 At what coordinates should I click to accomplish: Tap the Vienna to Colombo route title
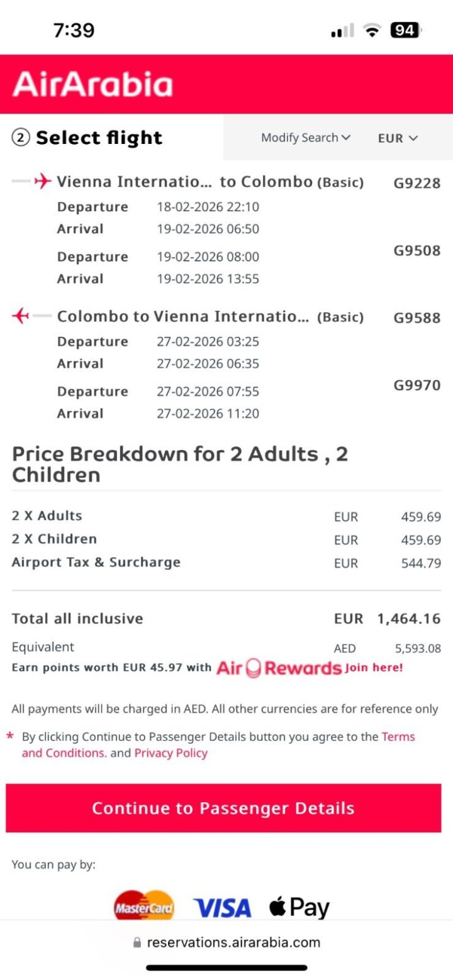tap(184, 182)
